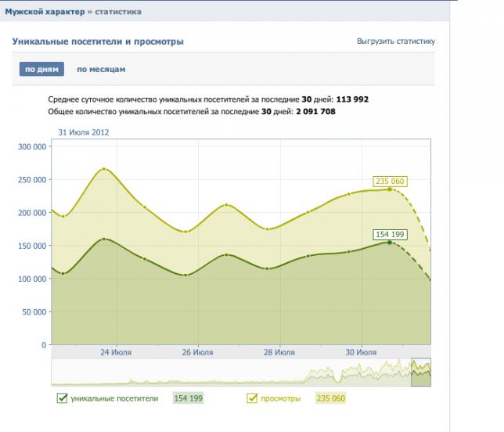This screenshot has height=432, width=504.
Task: Click the '26 Июля' axis date label
Action: tap(198, 352)
